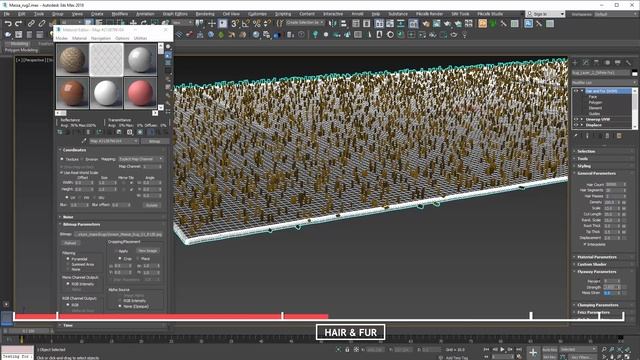Toggle Spinner Snap in the toolbar
This screenshot has height=360, width=640.
267,24
